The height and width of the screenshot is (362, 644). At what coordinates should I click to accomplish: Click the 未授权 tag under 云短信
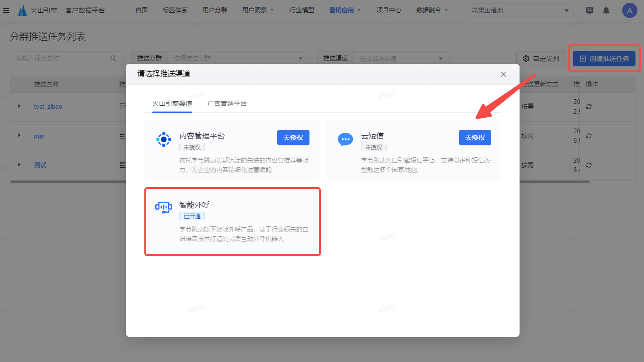374,147
